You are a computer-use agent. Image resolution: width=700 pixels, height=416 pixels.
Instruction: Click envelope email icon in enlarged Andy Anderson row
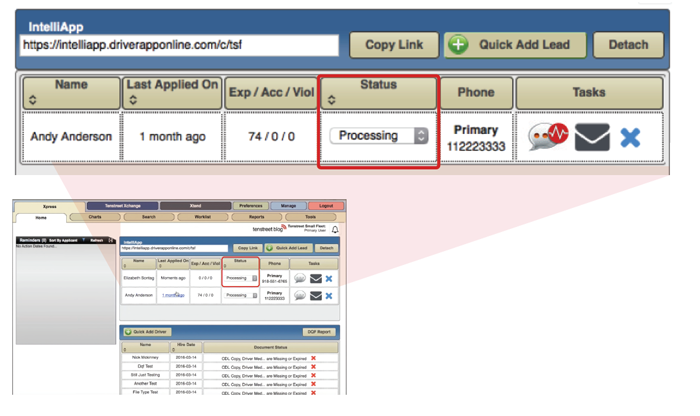click(x=592, y=137)
